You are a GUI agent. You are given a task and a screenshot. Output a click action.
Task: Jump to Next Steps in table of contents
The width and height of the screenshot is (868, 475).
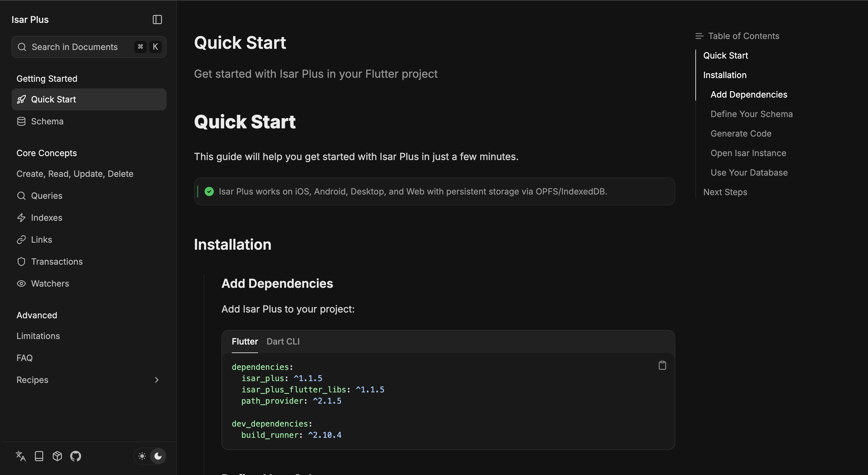(725, 192)
